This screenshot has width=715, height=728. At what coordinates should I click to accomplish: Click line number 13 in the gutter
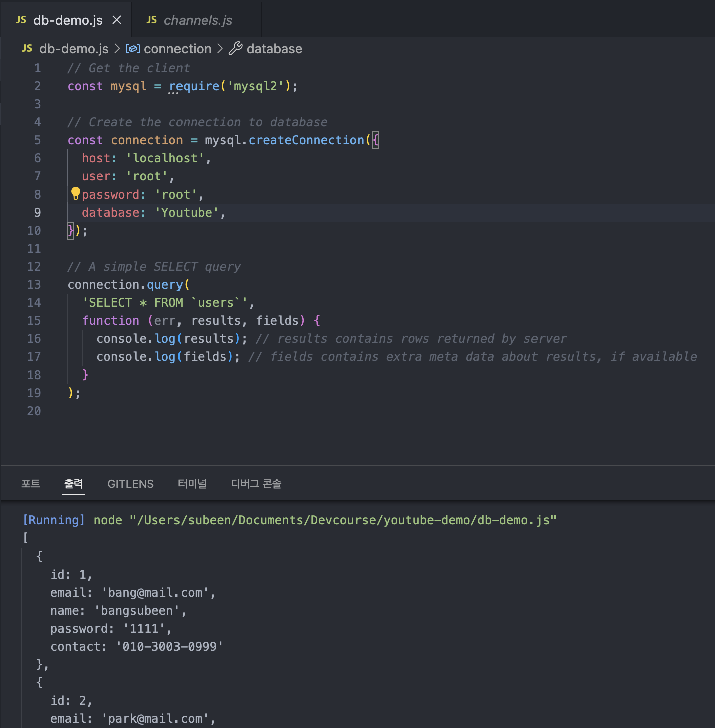[34, 285]
